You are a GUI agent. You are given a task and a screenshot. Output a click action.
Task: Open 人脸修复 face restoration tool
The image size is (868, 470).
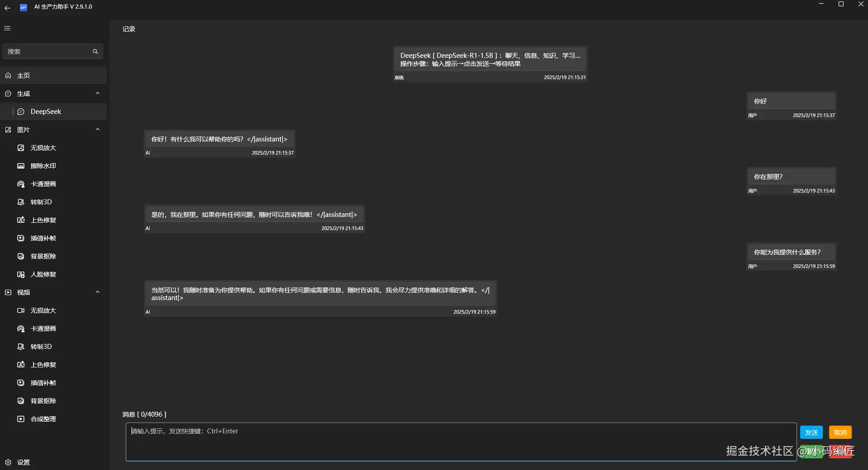click(x=53, y=274)
